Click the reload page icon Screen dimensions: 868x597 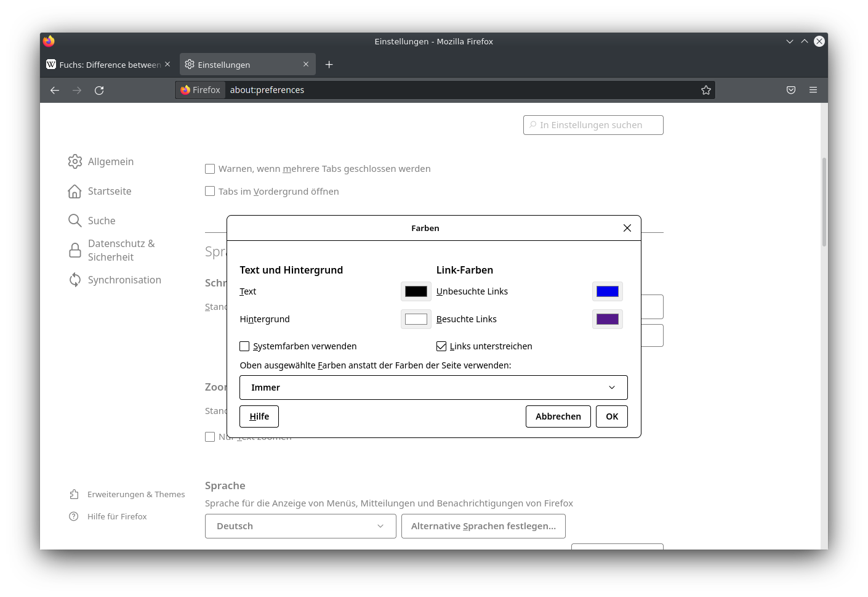click(99, 91)
